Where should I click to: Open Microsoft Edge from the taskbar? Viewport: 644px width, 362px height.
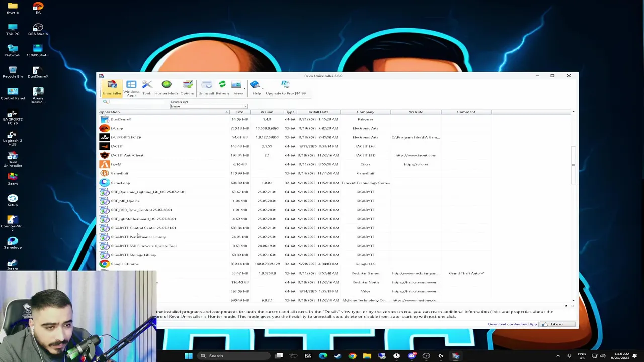point(323,356)
